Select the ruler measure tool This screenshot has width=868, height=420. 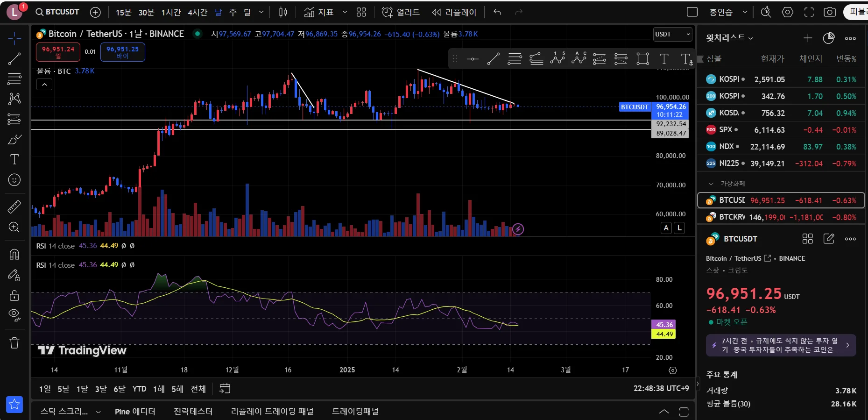pyautogui.click(x=14, y=206)
